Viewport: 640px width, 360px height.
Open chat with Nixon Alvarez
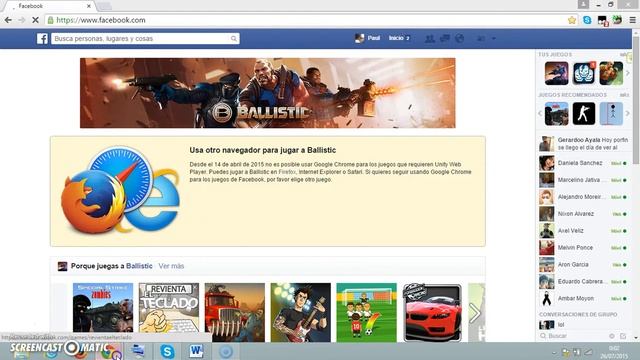click(x=584, y=214)
